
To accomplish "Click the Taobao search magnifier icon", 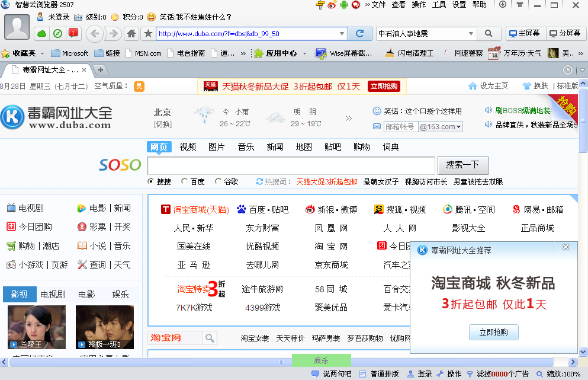I will click(x=210, y=339).
